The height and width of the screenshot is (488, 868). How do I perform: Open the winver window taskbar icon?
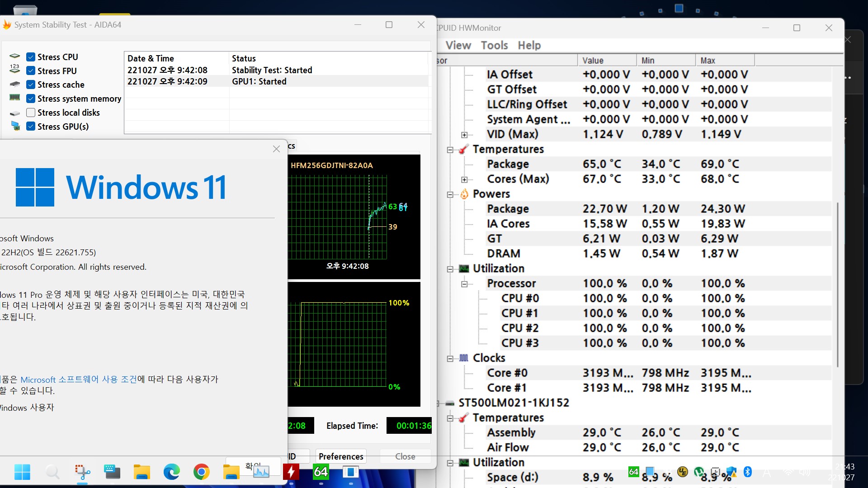[x=351, y=472]
